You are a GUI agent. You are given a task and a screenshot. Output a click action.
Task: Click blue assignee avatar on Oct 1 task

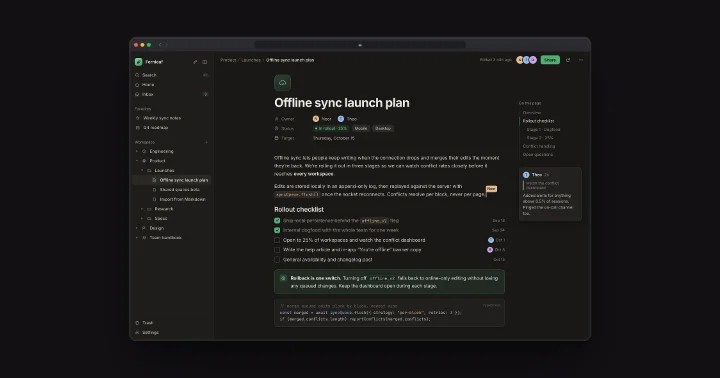tap(490, 240)
